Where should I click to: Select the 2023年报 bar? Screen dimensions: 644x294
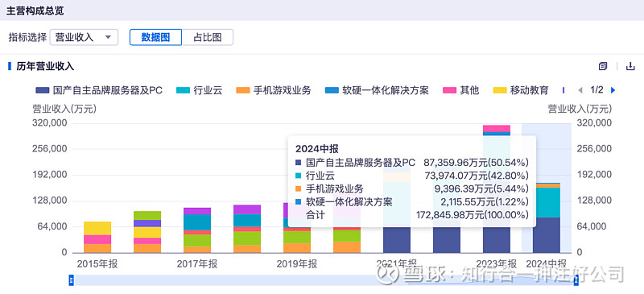[x=497, y=188]
